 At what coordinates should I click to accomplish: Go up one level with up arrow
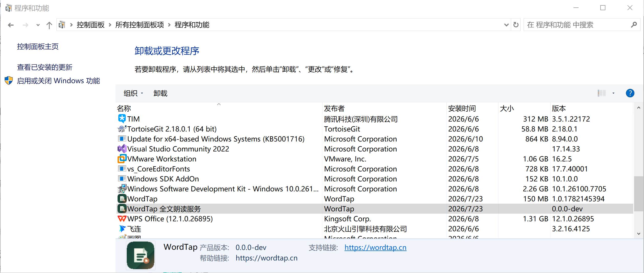tap(49, 25)
